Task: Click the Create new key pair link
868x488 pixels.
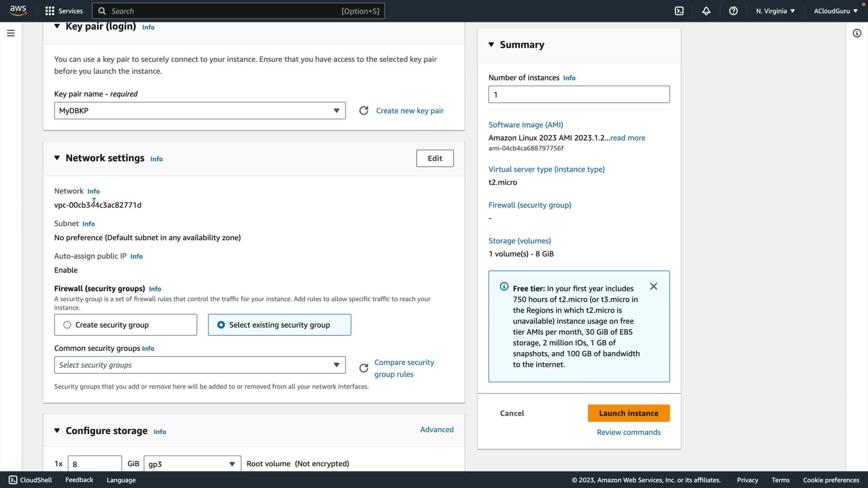Action: point(410,111)
